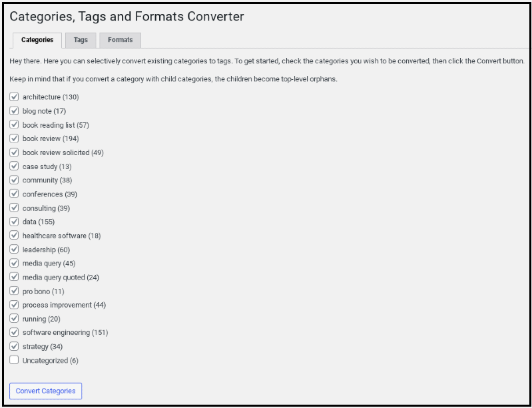The image size is (532, 408).
Task: Check the Uncategorized checkbox
Action: [14, 360]
